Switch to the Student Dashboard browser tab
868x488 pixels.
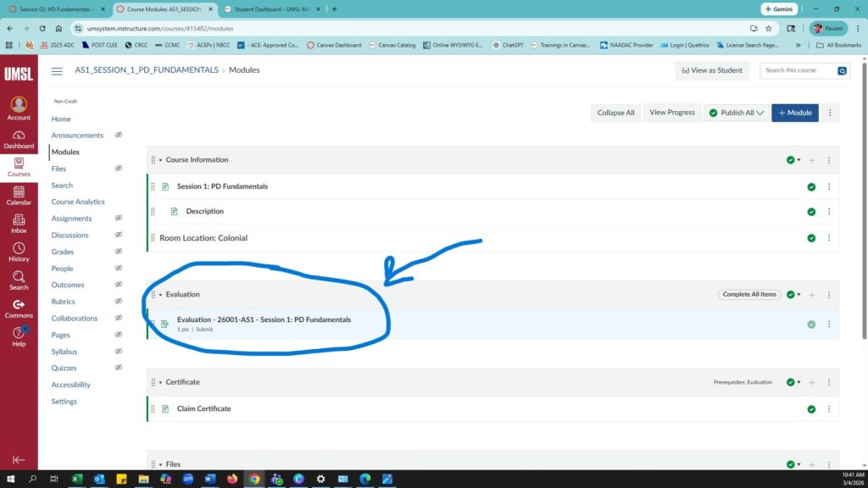(x=272, y=9)
